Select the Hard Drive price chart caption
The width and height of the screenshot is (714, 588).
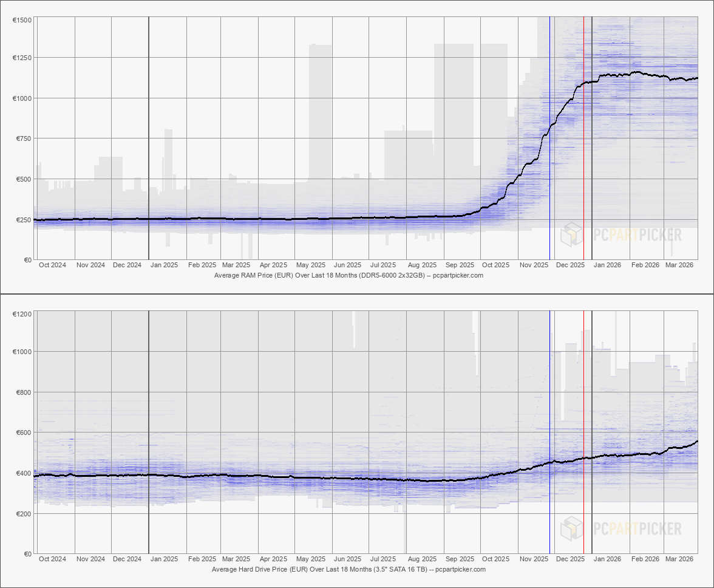(348, 569)
